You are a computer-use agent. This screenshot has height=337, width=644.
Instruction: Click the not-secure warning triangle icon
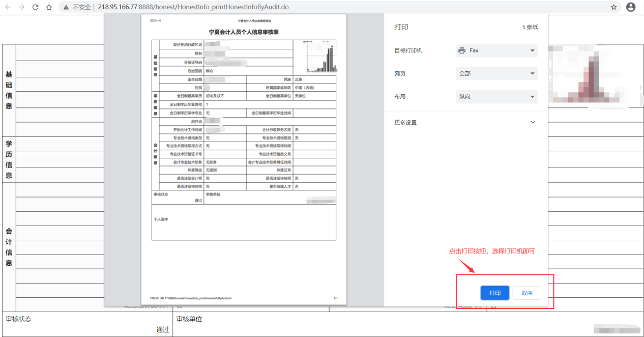click(x=66, y=7)
